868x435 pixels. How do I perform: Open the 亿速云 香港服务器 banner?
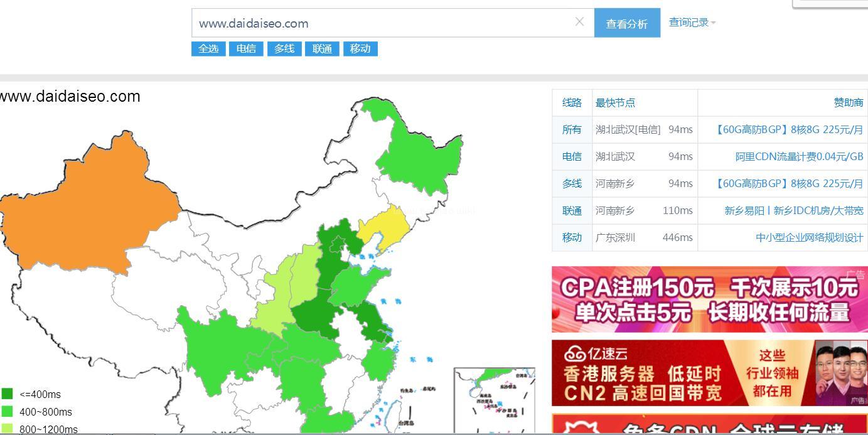coord(709,373)
